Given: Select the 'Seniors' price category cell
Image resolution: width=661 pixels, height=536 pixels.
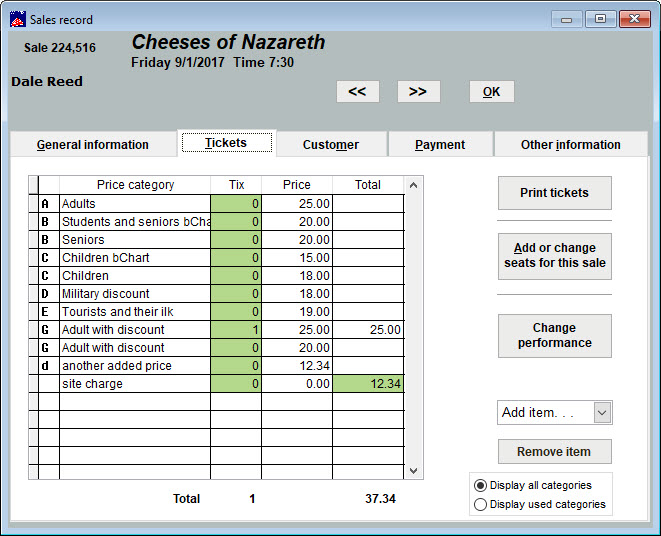Looking at the screenshot, I should point(135,240).
